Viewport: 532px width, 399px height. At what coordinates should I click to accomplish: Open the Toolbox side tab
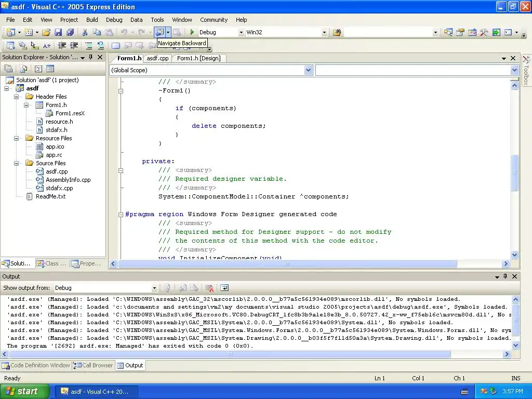coord(526,71)
